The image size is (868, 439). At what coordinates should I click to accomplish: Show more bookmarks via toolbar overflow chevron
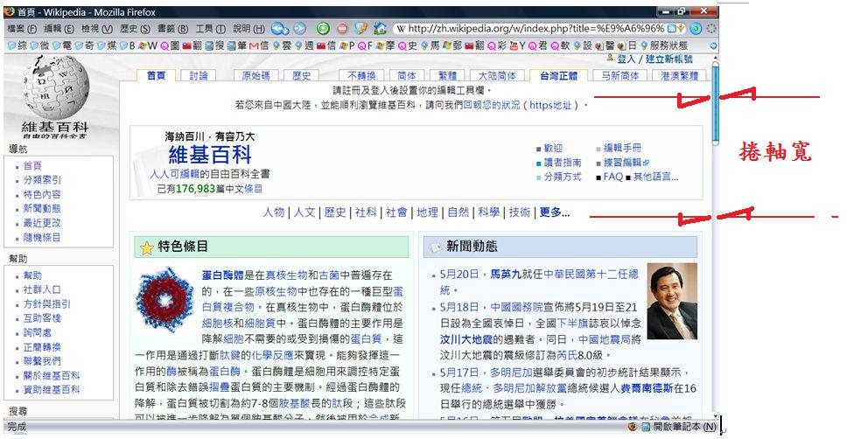pos(713,46)
